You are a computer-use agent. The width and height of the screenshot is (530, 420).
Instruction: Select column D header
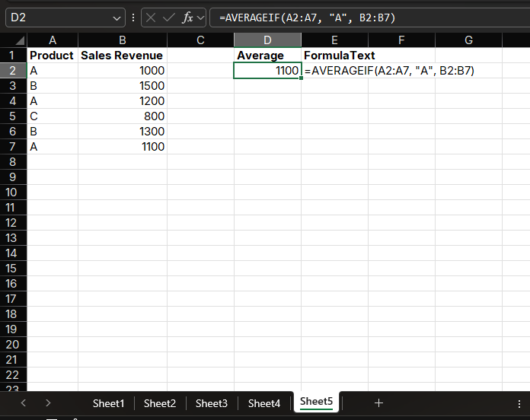click(267, 40)
